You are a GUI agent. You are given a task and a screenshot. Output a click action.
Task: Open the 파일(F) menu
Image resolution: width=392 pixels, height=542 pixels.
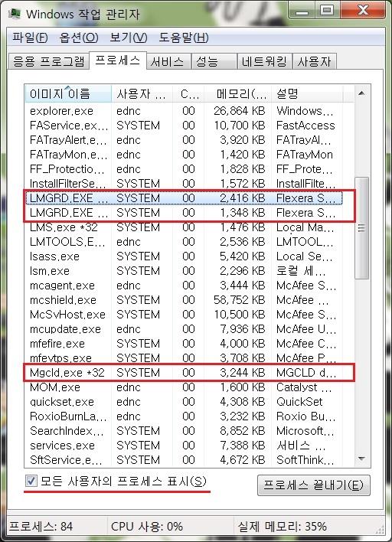tap(30, 38)
